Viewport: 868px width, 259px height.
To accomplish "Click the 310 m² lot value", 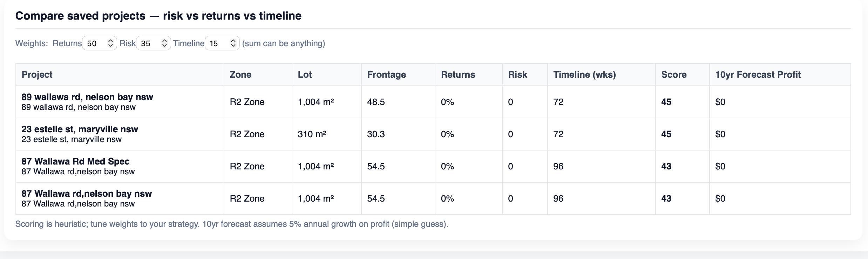I will point(312,134).
